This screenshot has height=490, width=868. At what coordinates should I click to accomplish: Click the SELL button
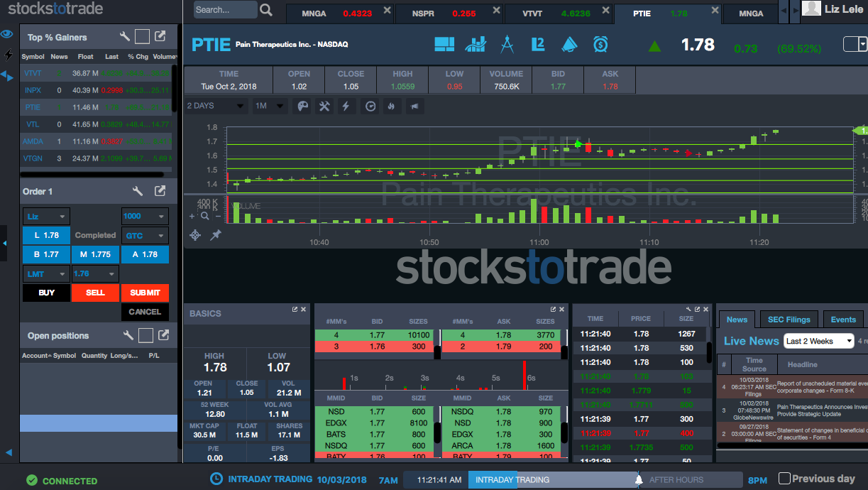(95, 293)
